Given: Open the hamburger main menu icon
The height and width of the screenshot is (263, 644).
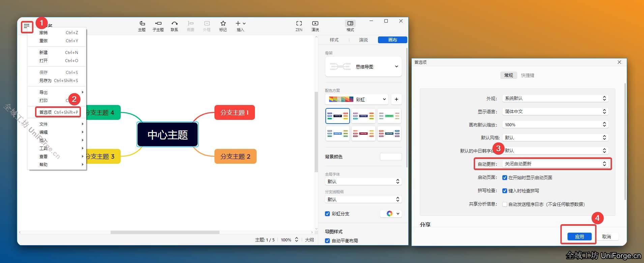Looking at the screenshot, I should click(x=27, y=26).
